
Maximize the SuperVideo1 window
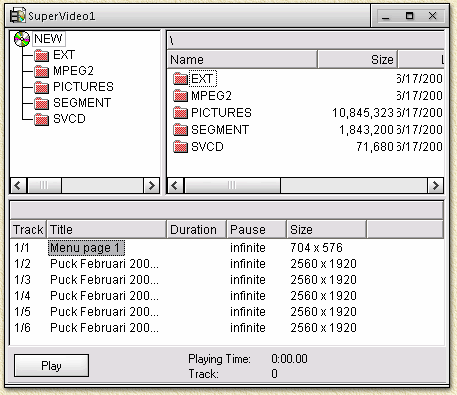point(409,16)
